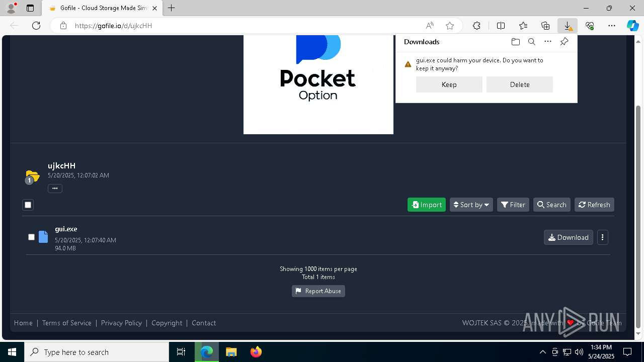Click the gui.exe file icon
The width and height of the screenshot is (644, 362).
coord(43,237)
